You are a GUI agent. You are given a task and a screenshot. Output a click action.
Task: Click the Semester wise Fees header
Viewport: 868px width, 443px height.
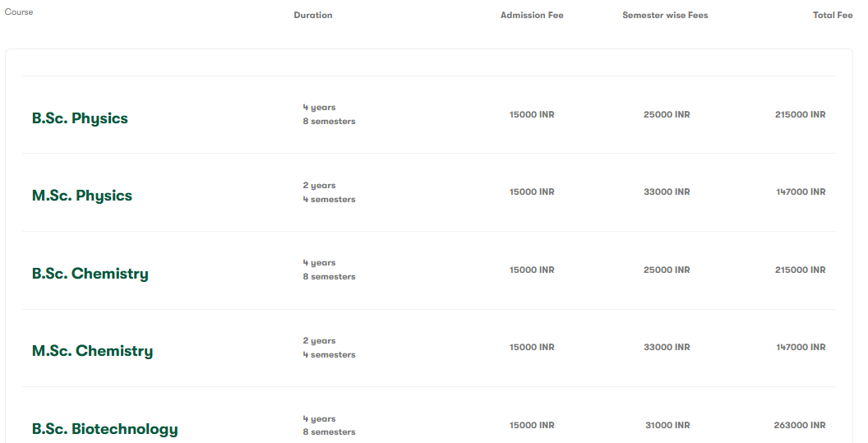pyautogui.click(x=665, y=16)
